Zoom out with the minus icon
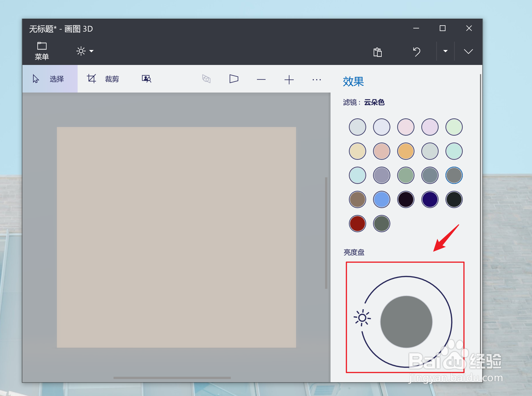 tap(261, 79)
